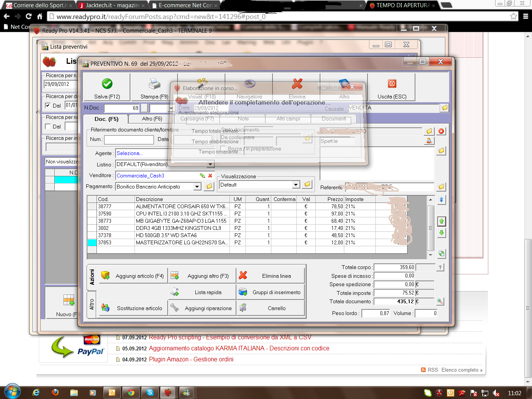Open the Visualizzazione folder icon
Viewport: 532px width, 399px height.
click(x=307, y=184)
